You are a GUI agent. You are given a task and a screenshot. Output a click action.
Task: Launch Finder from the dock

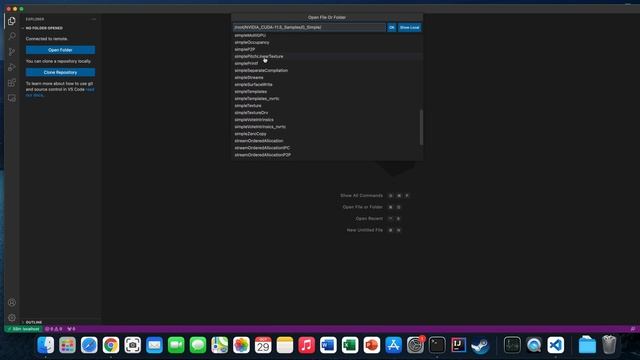click(46, 345)
